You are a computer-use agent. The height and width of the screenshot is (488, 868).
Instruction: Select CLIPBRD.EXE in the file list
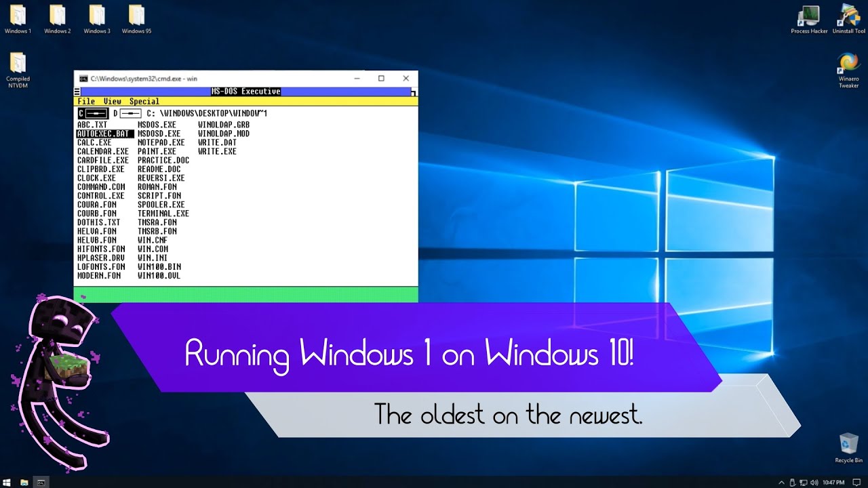click(101, 169)
